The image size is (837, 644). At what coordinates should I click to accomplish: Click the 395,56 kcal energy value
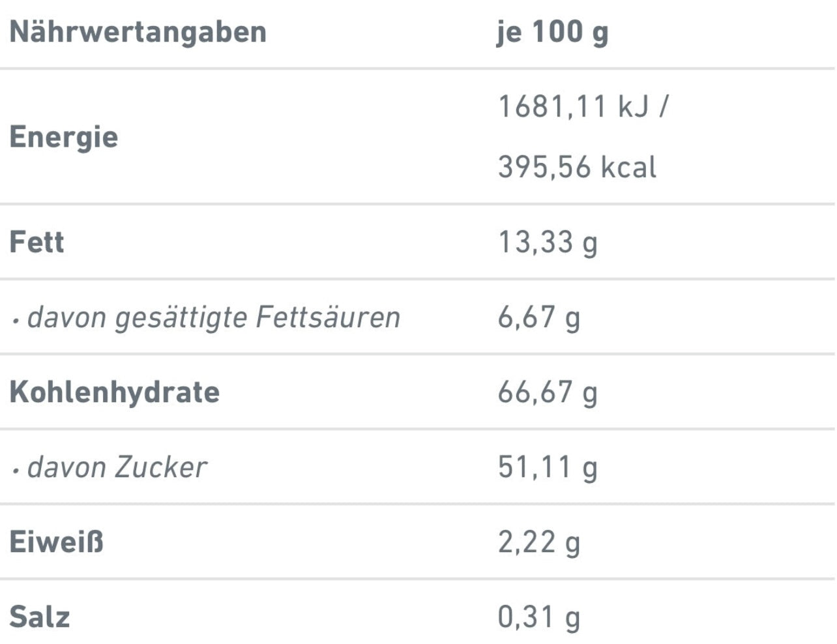click(577, 167)
